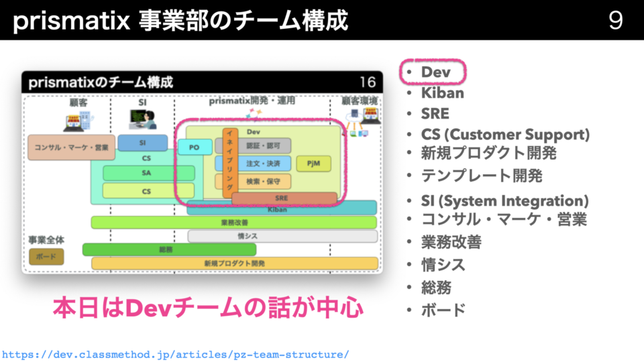Click the 'SI' column heading above engineer icon
The height and width of the screenshot is (362, 644).
point(142,102)
